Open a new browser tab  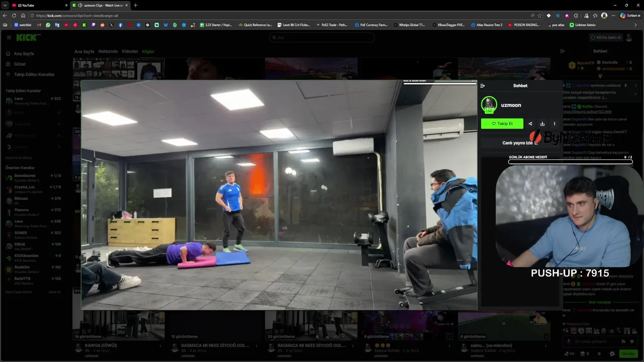[x=135, y=5]
